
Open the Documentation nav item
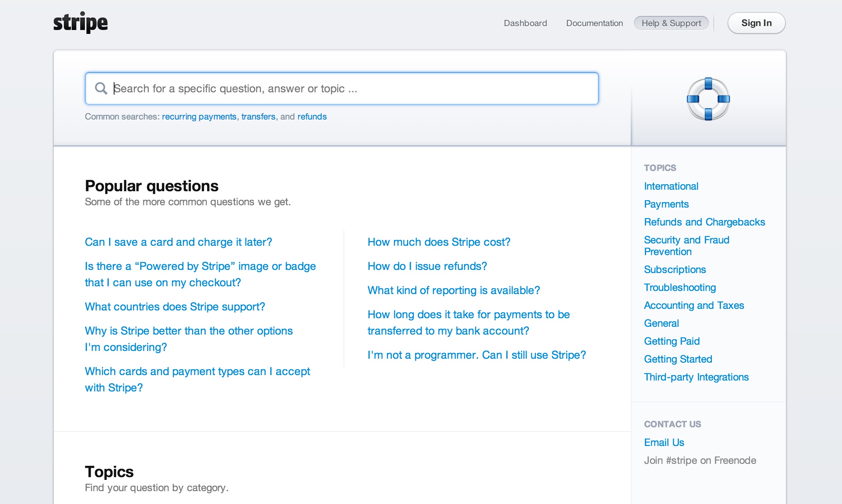tap(594, 23)
